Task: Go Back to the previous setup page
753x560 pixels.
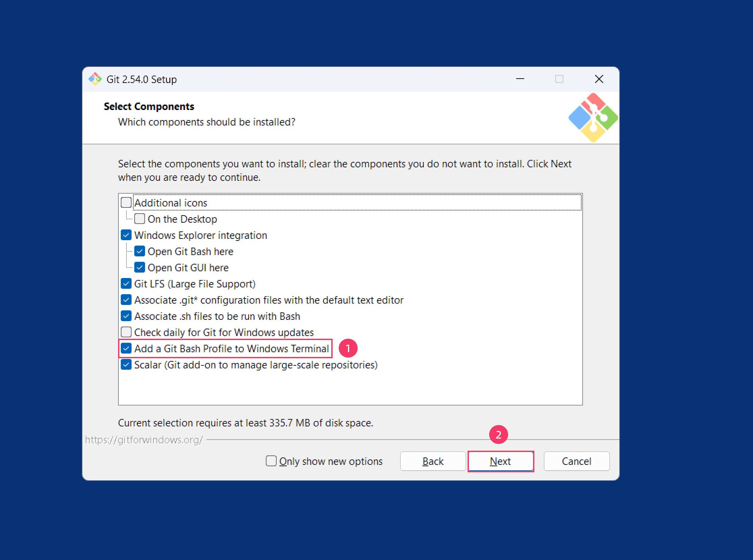Action: (x=433, y=461)
